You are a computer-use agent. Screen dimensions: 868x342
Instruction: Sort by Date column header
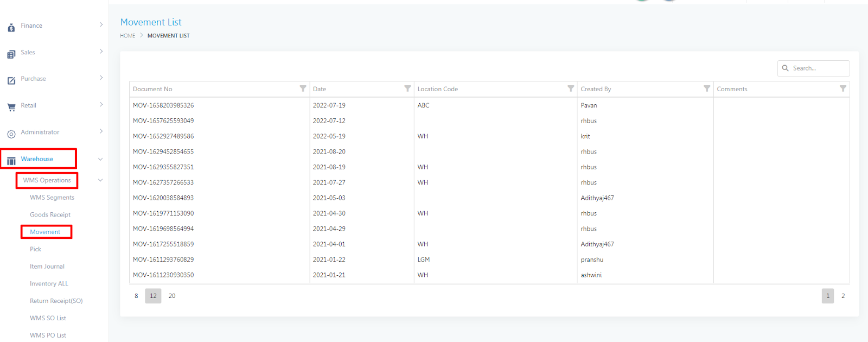[320, 89]
